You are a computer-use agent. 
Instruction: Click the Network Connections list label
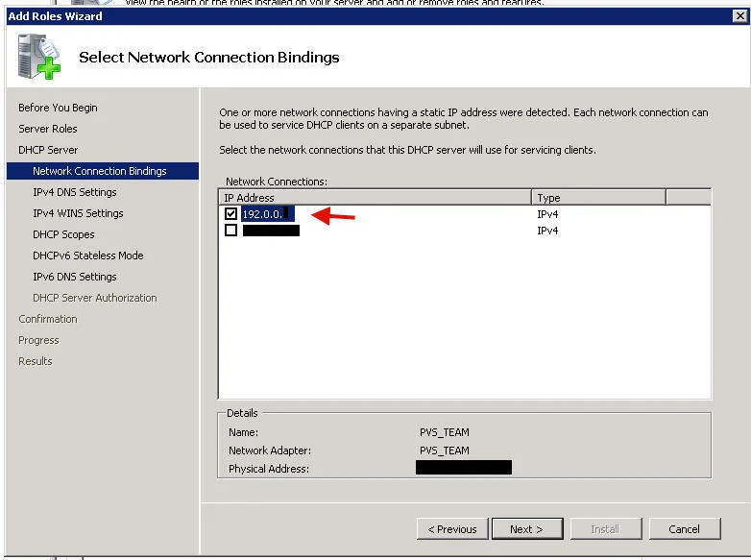pyautogui.click(x=277, y=182)
